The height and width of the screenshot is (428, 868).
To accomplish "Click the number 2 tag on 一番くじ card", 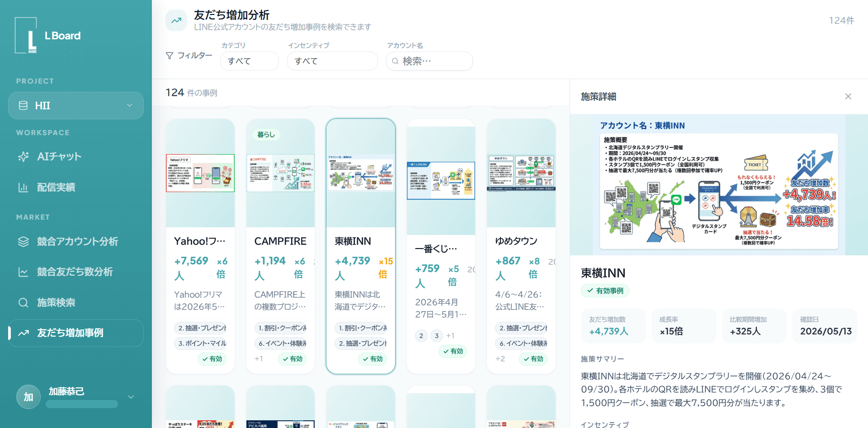I will coord(421,336).
